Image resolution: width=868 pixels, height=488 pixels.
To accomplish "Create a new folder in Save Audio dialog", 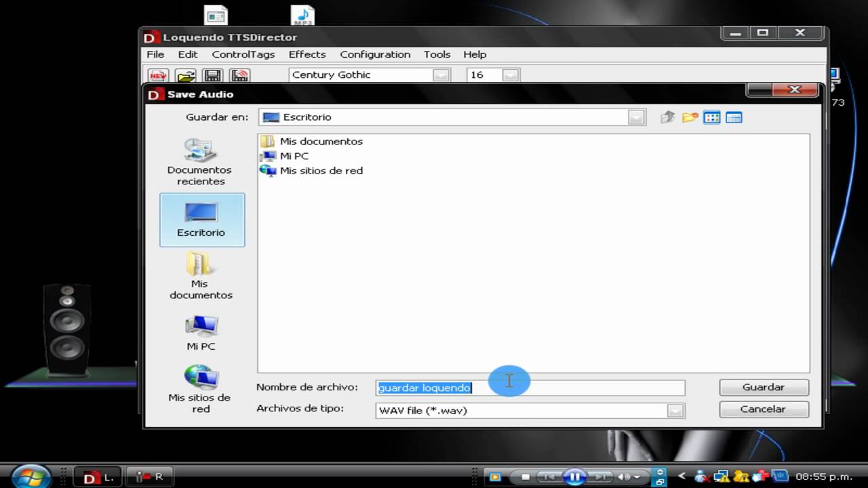I will 690,117.
